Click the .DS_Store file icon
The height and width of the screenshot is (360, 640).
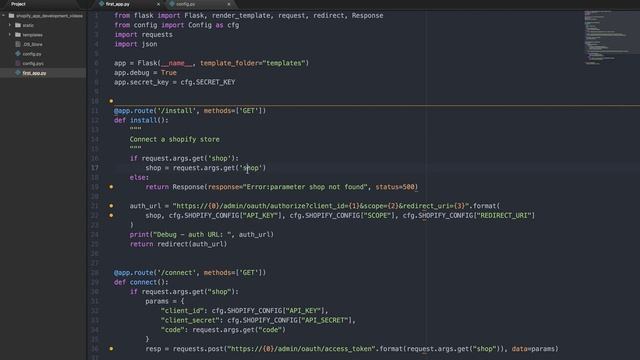coord(18,44)
